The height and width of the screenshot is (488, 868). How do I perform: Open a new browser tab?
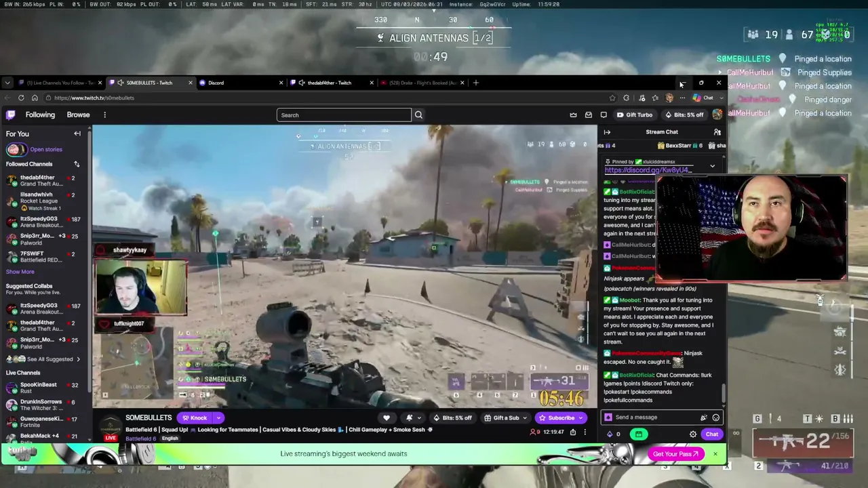coord(476,83)
